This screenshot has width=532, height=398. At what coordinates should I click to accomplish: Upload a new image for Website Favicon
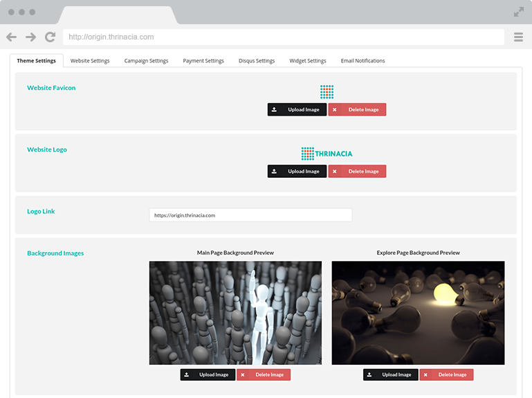click(297, 109)
